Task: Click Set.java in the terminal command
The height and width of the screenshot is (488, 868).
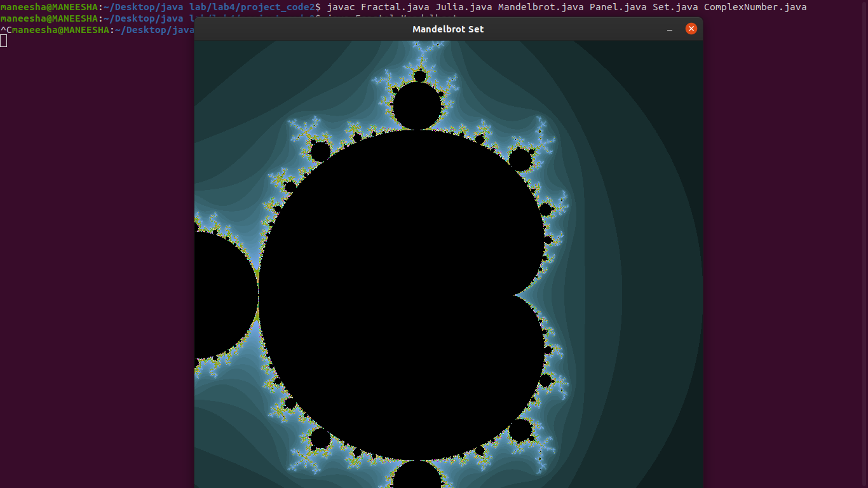Action: coord(675,7)
